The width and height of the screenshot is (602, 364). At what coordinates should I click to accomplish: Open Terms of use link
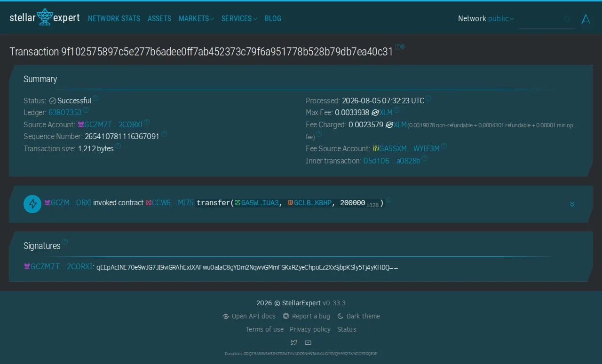click(264, 329)
